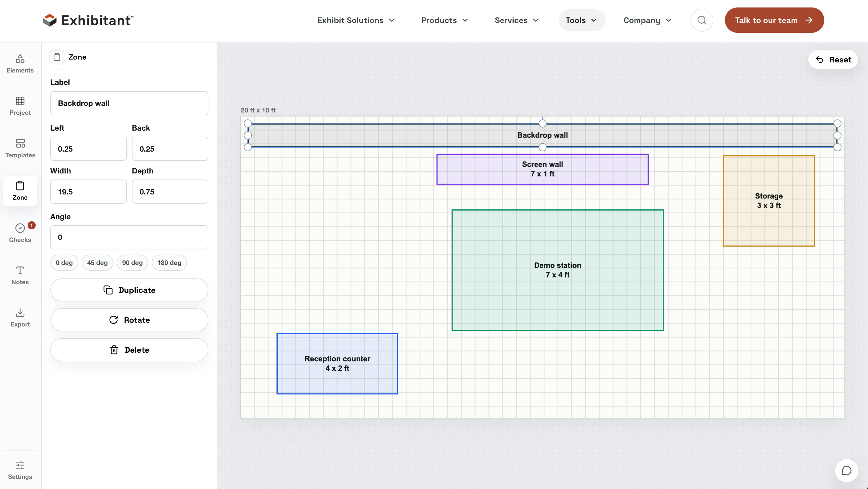The width and height of the screenshot is (868, 489).
Task: Select the Demo station zone
Action: click(x=557, y=270)
